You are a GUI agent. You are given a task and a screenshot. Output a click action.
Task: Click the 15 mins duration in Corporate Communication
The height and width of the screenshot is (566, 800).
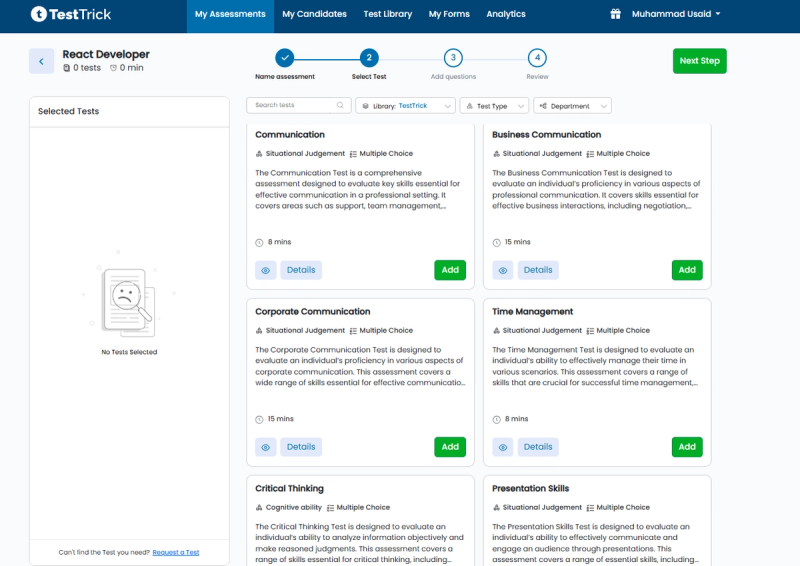(281, 419)
